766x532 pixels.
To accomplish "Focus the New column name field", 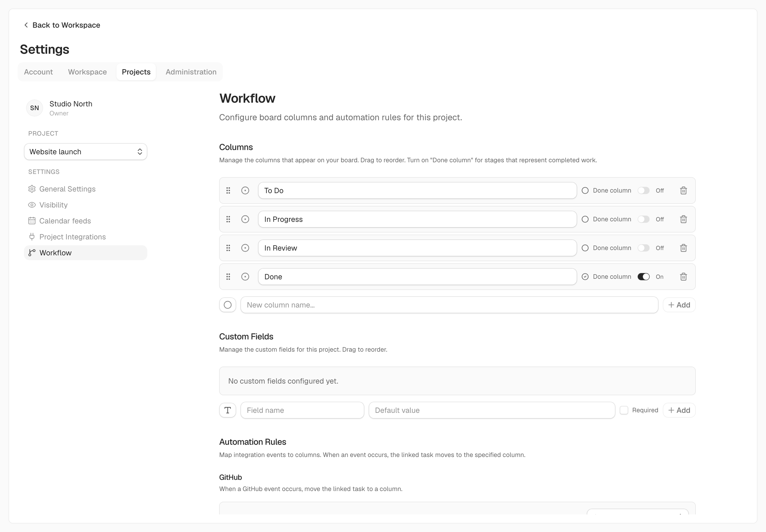I will pos(449,305).
